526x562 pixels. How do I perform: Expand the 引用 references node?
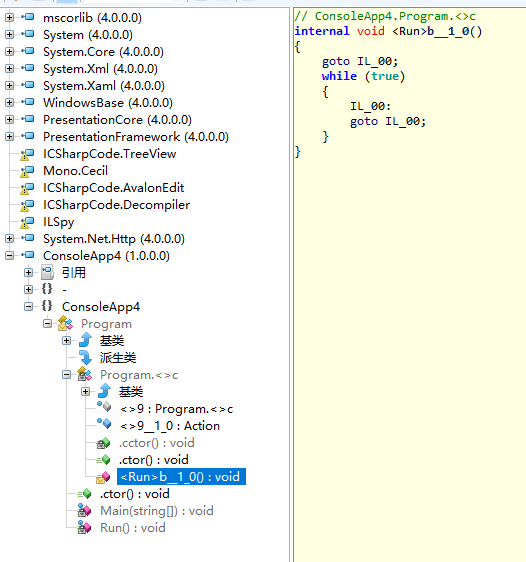pyautogui.click(x=29, y=272)
